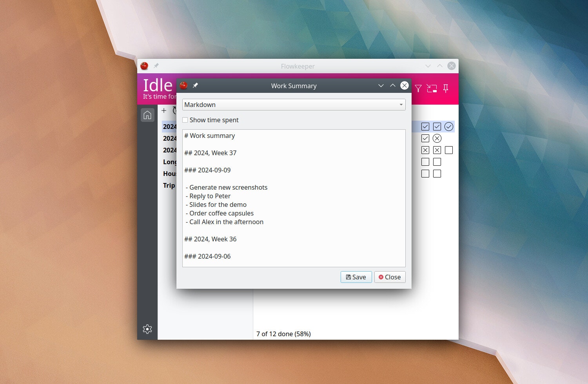Screen dimensions: 588x384
Task: Click the 'Call Alex in the afternoon' line
Action: 225,222
